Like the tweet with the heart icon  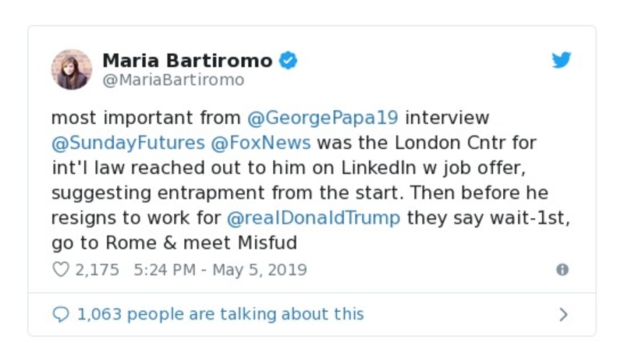60,270
